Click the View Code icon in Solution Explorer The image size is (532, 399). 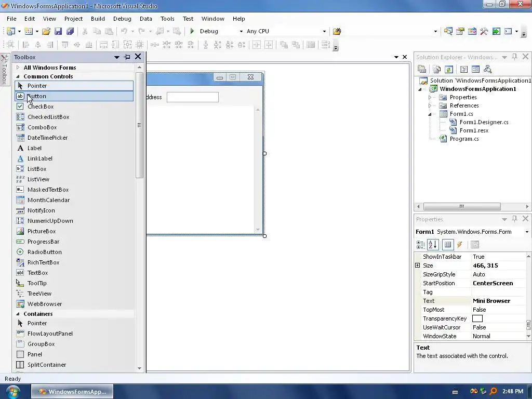pyautogui.click(x=464, y=70)
